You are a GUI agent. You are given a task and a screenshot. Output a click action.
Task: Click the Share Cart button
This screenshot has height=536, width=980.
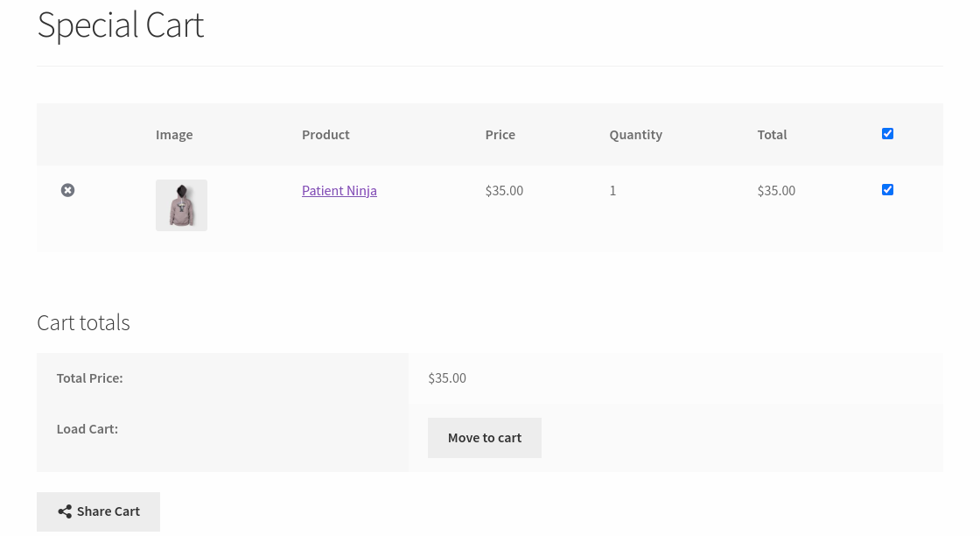point(98,511)
